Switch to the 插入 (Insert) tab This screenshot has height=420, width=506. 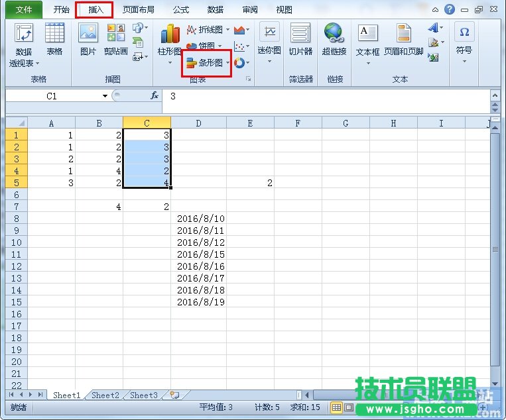point(95,10)
